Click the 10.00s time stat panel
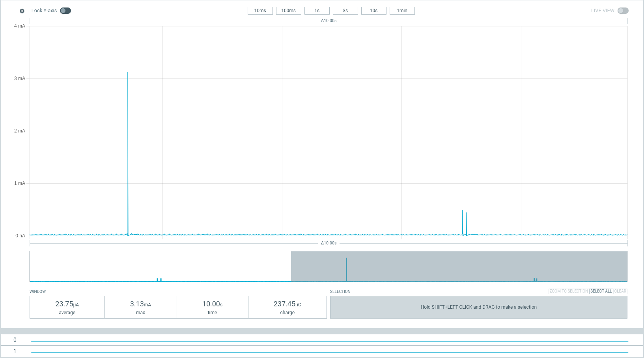Viewport: 644px width, 358px height. [212, 307]
